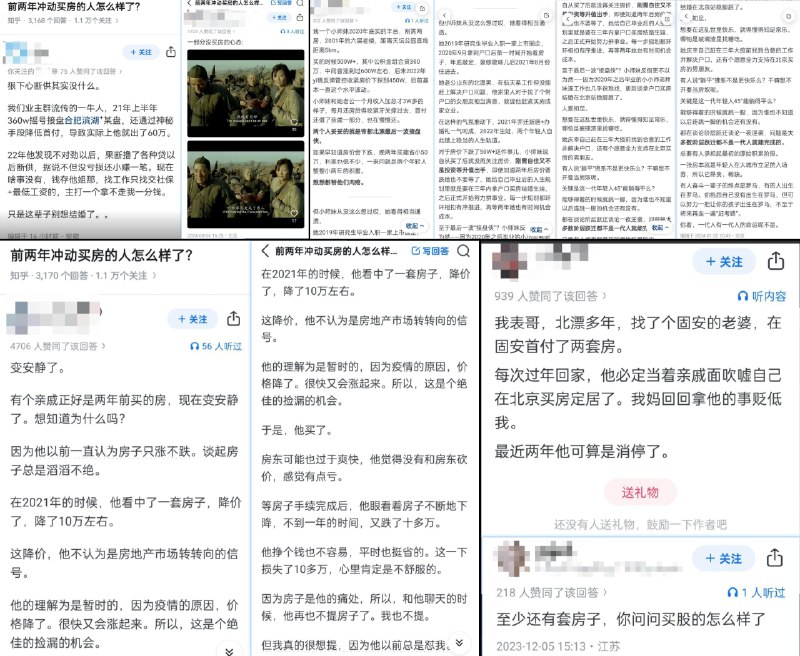Follow the author of 小师妹 丰台 answer
This screenshot has height=656, width=800.
(404, 8)
